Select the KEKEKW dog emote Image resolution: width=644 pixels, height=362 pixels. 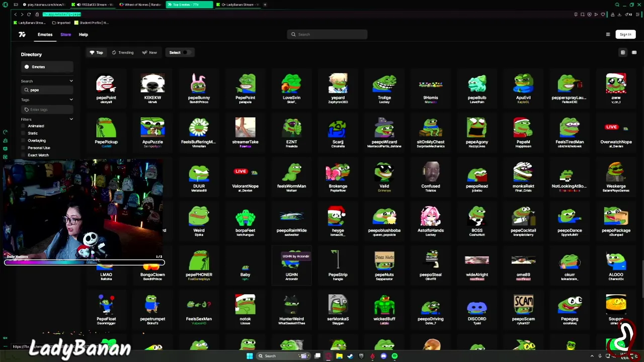coord(152,88)
